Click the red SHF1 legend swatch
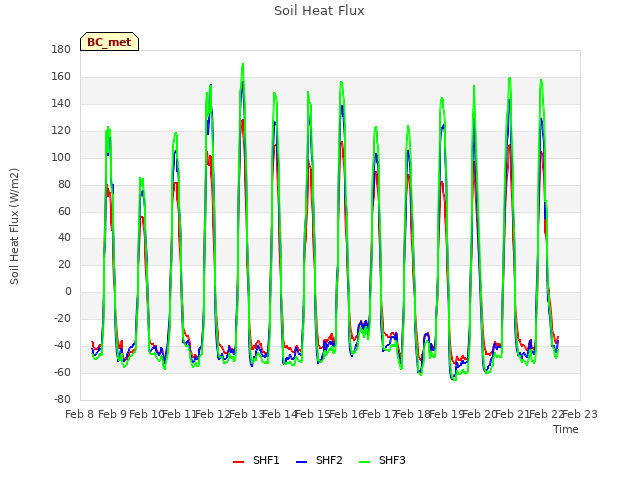Screen dimensions: 640x480 (x=238, y=462)
